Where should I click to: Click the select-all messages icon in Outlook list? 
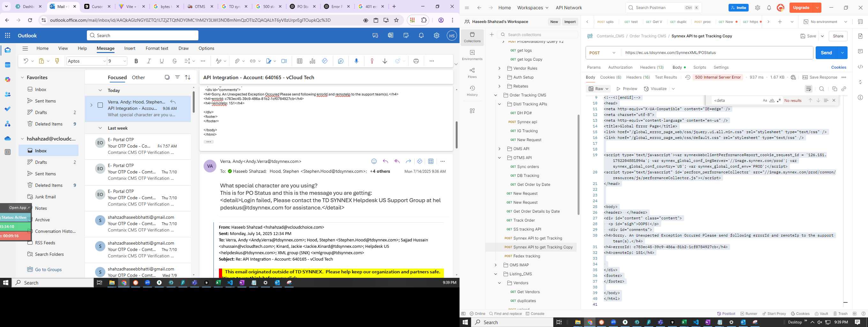point(167,77)
